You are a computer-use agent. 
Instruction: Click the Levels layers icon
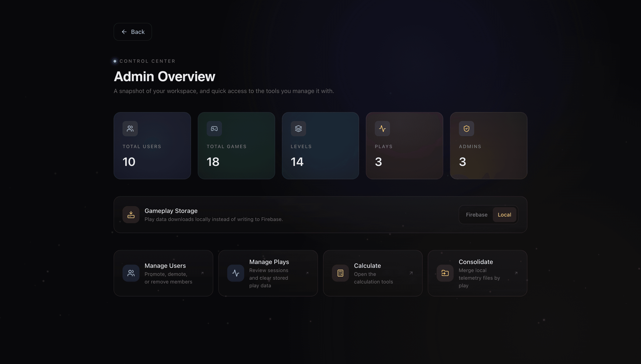pyautogui.click(x=298, y=128)
